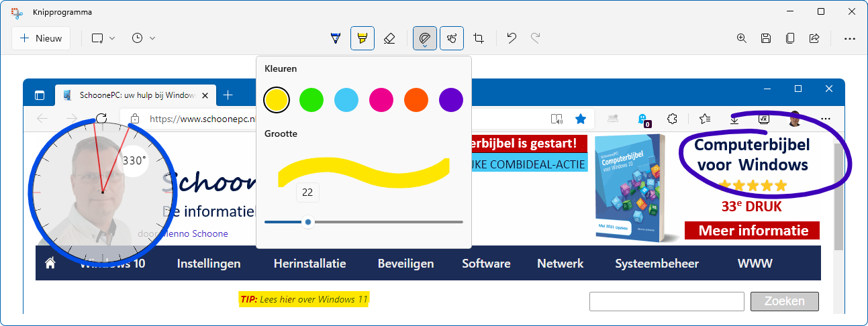The image size is (868, 326).
Task: Click the math solver square-root icon
Action: point(763,119)
